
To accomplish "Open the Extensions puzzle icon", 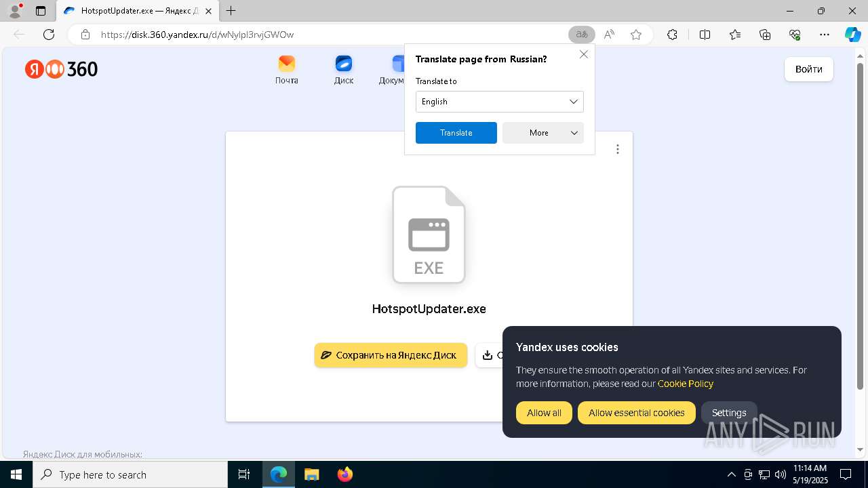I will 672,35.
